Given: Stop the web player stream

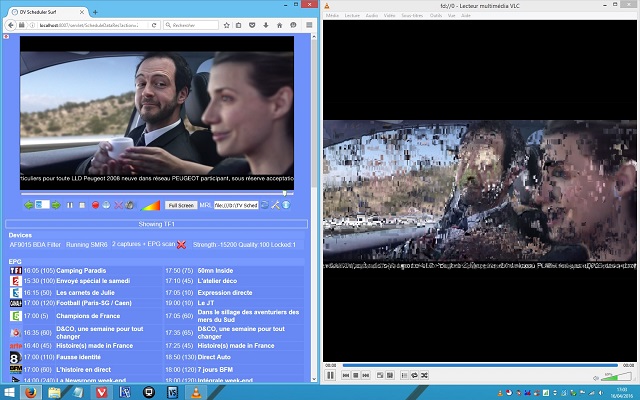Looking at the screenshot, I should coord(81,205).
